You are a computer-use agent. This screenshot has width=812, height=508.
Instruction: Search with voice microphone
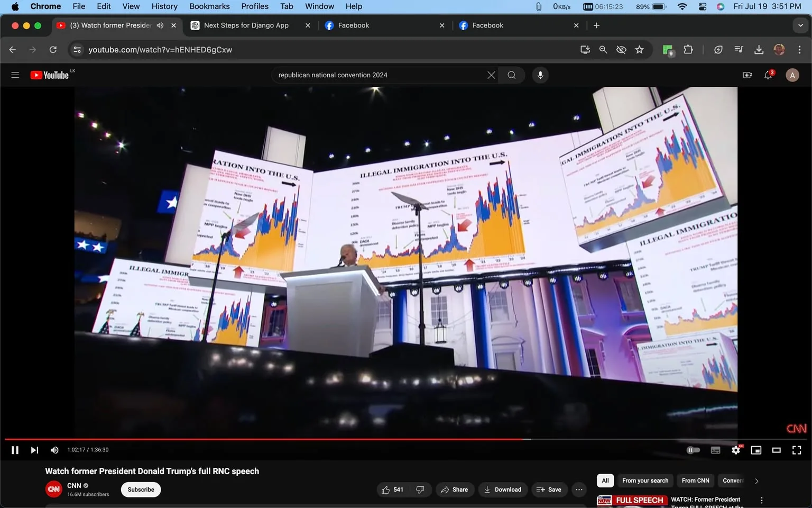tap(540, 75)
